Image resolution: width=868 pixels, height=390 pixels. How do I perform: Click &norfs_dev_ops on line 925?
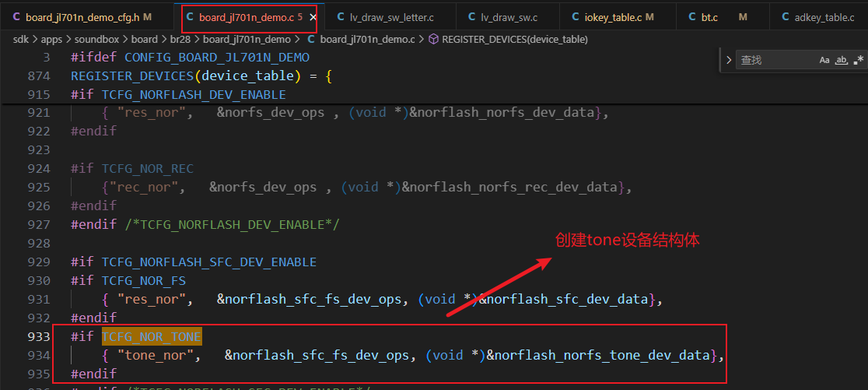coord(263,188)
